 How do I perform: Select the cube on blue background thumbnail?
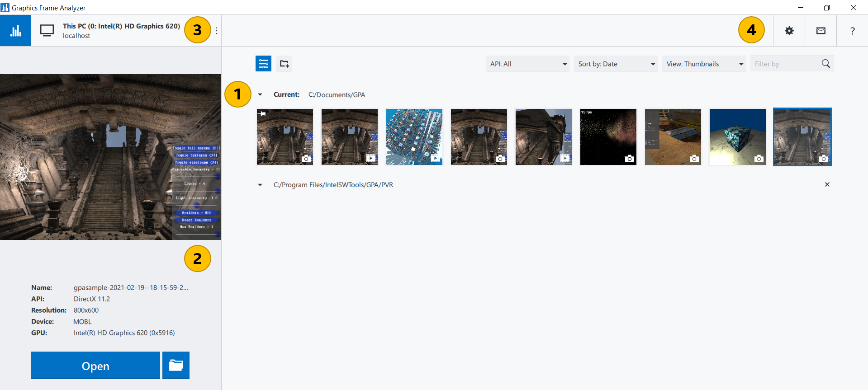(738, 137)
